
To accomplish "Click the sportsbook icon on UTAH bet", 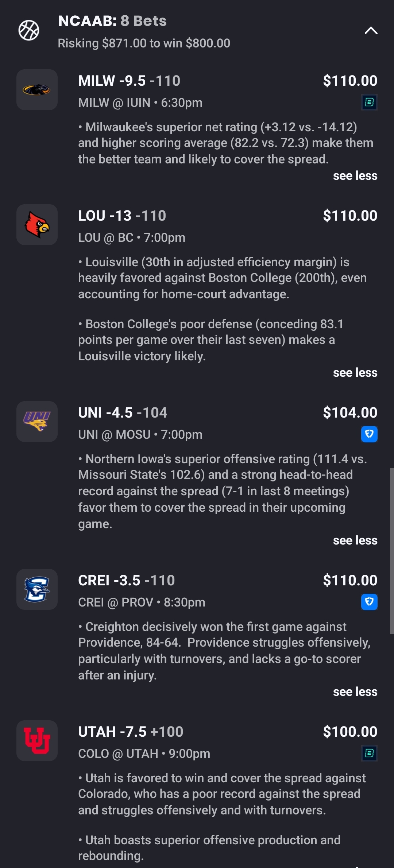I will (369, 753).
